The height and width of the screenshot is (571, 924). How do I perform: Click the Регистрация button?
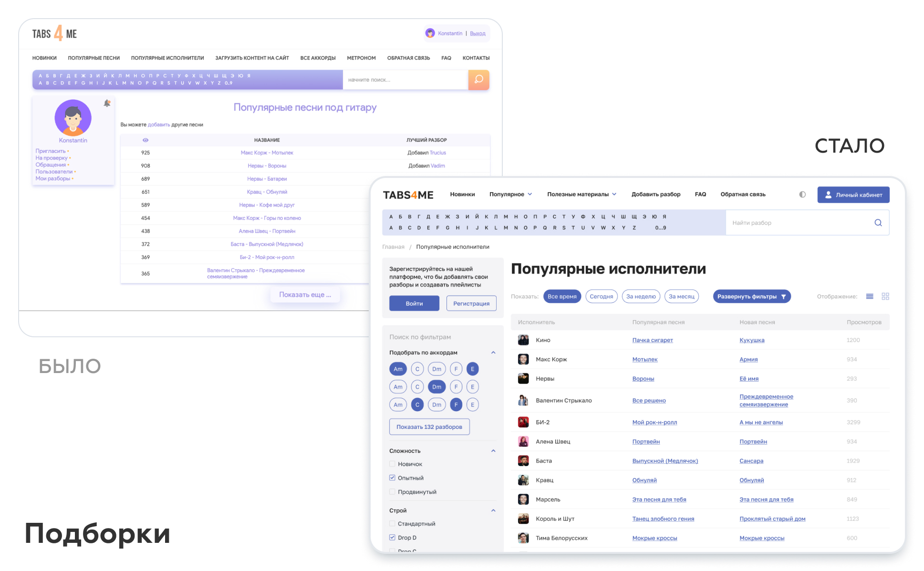click(x=471, y=303)
